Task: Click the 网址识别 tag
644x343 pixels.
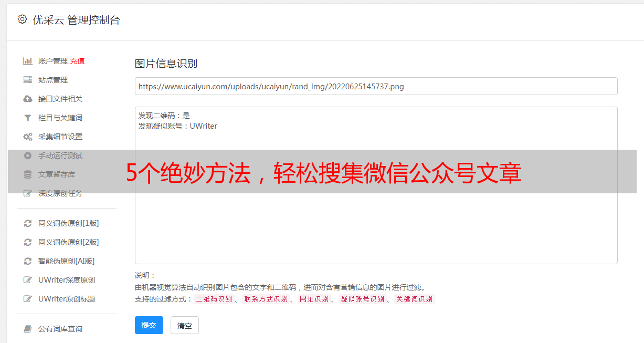Action: [314, 299]
